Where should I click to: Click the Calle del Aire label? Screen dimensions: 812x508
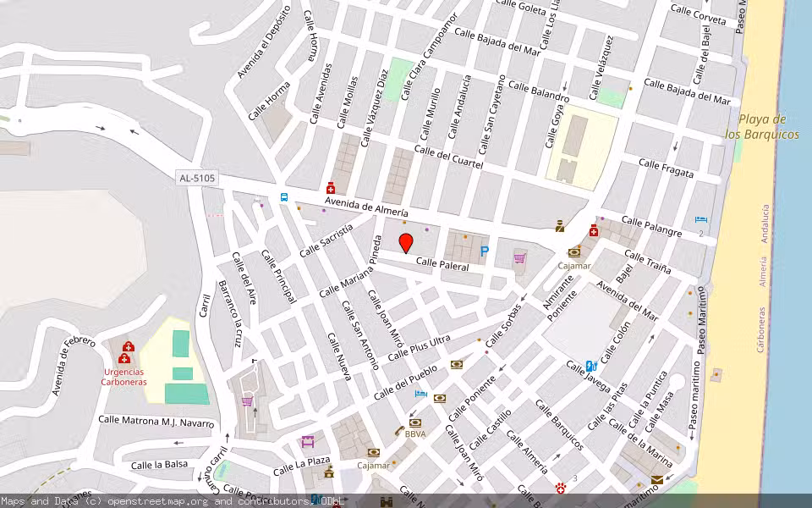click(244, 278)
